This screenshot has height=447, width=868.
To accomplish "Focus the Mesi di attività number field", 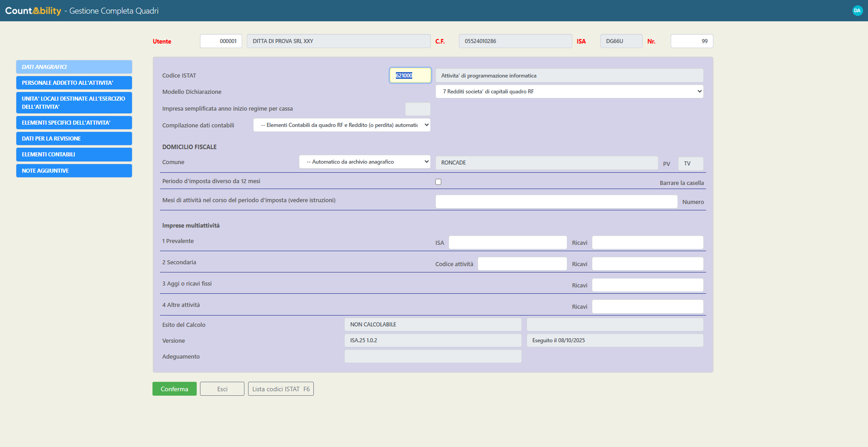I will pyautogui.click(x=556, y=202).
